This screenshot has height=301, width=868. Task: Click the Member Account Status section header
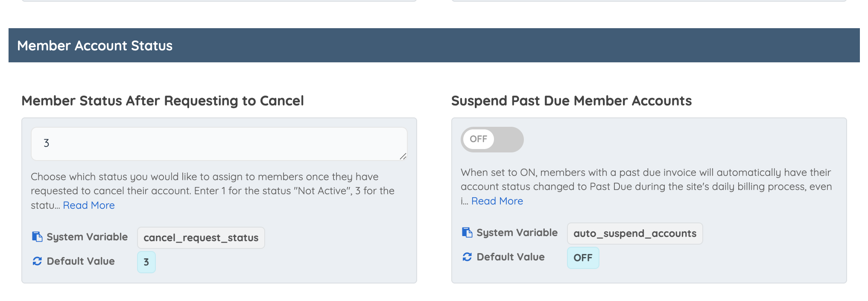tap(434, 45)
